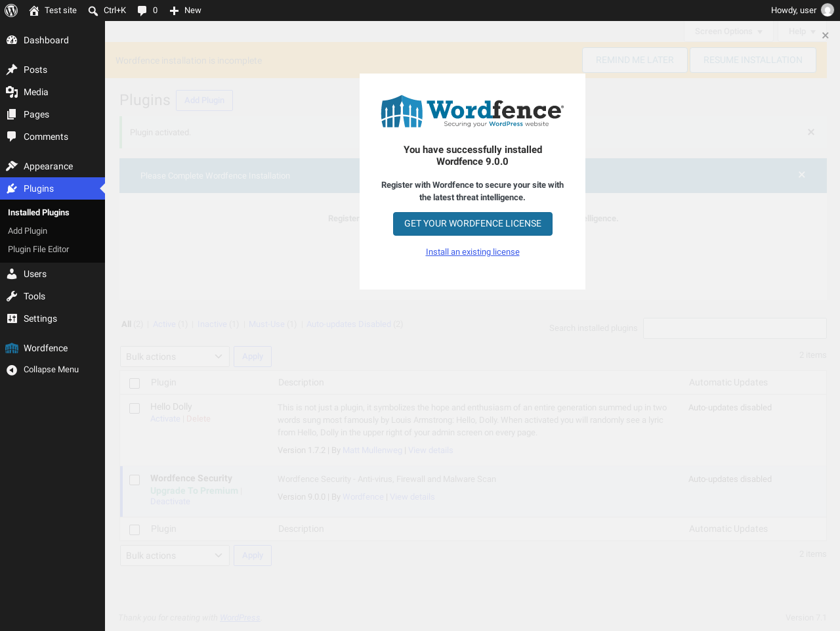
Task: View details for Hello Dolly
Action: pyautogui.click(x=430, y=450)
